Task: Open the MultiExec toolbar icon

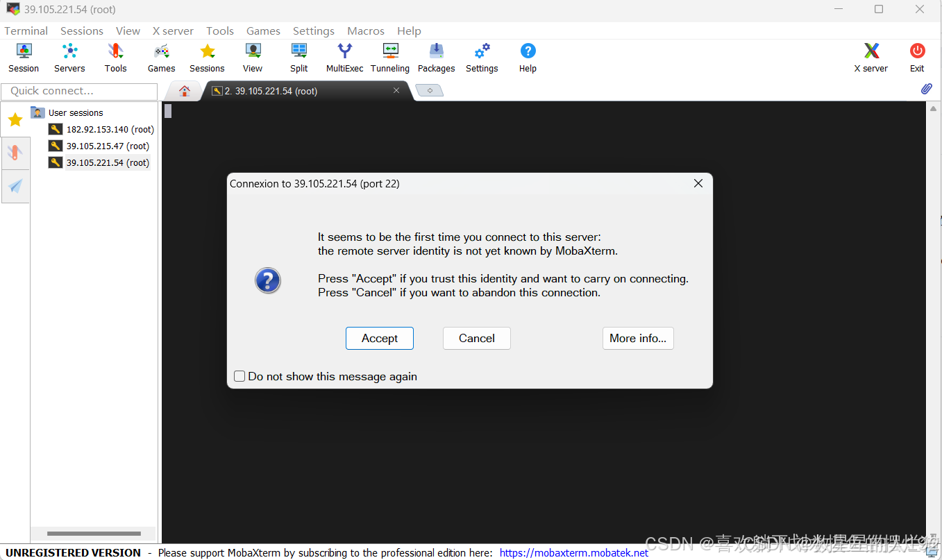Action: 345,58
